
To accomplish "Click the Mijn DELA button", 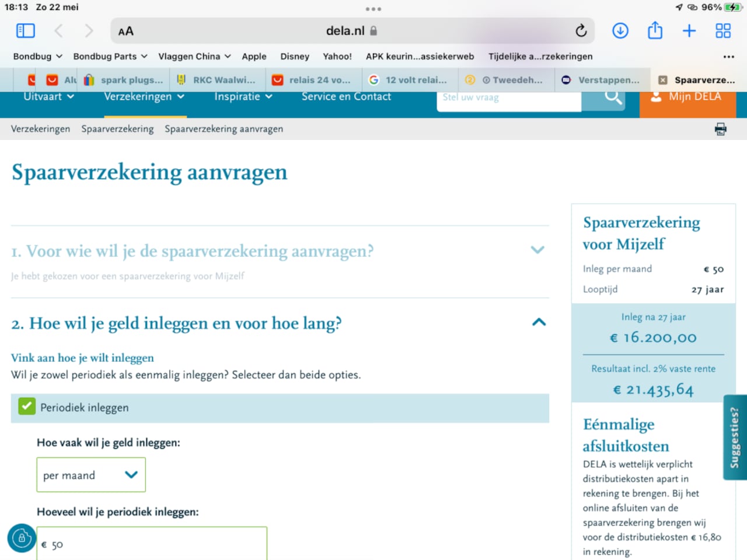I will tap(687, 98).
